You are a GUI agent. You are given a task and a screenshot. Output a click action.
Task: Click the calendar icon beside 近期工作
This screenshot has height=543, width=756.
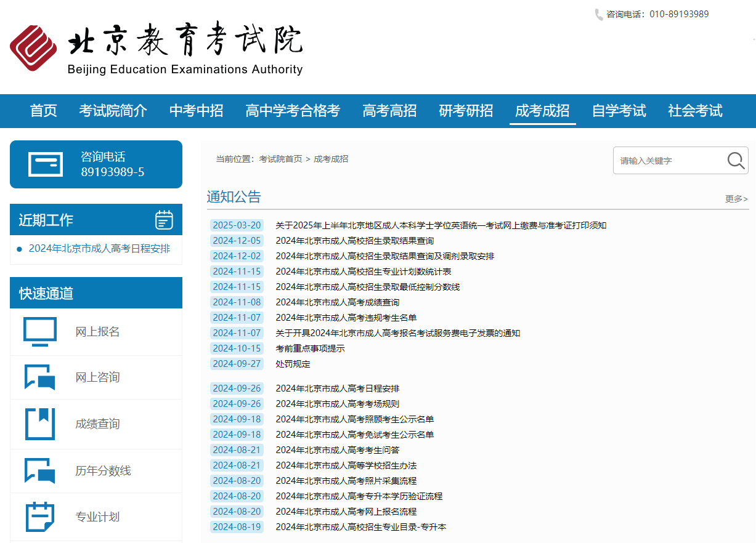tap(164, 220)
